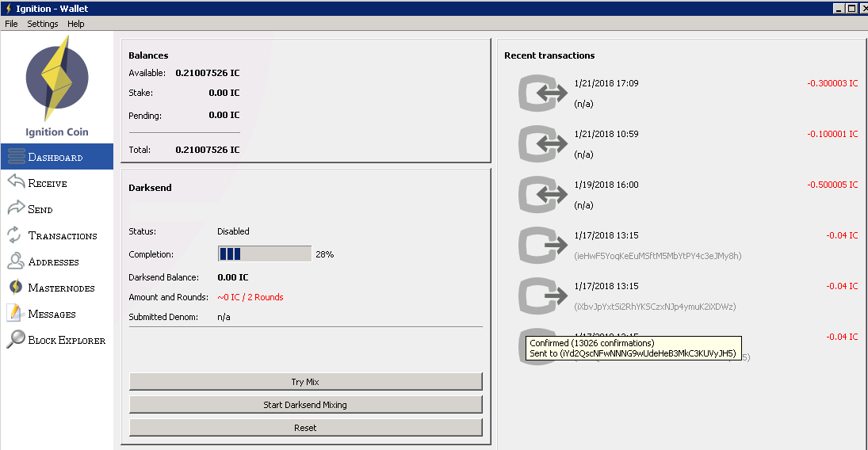Click the Darksend Balance 0.00 IC value
Image resolution: width=868 pixels, height=450 pixels.
coord(232,277)
